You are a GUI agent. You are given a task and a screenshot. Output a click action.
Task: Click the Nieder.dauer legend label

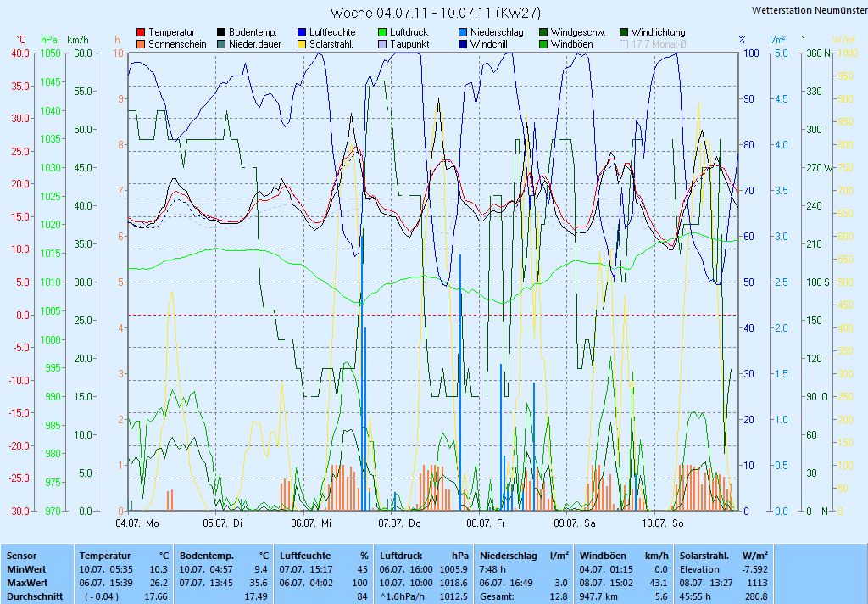tap(254, 44)
